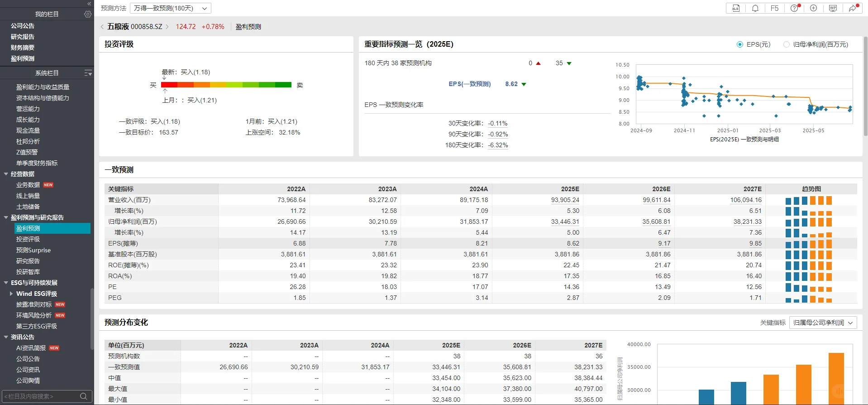Screen dimensions: 868x405
Task: Select the 归母净利润(百万元) radio button
Action: click(787, 44)
